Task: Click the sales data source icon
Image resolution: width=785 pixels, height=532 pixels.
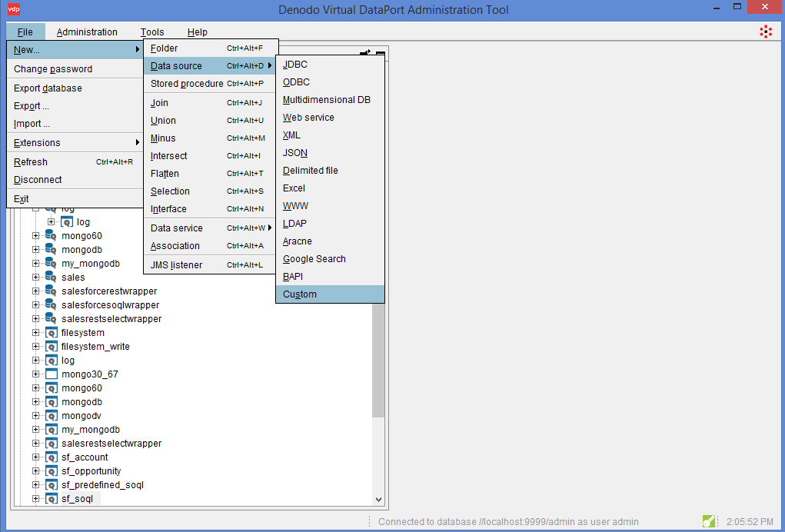Action: 51,277
